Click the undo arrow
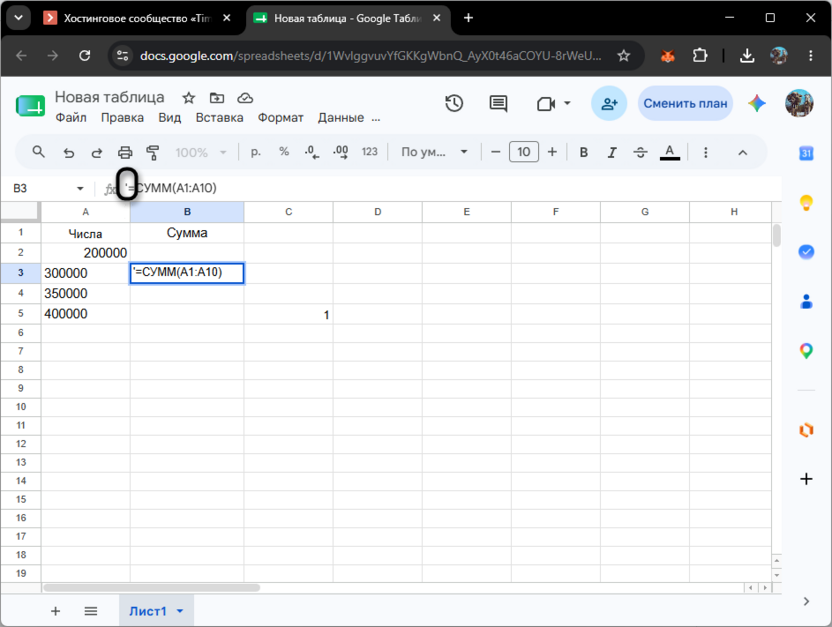This screenshot has width=832, height=627. click(x=69, y=153)
